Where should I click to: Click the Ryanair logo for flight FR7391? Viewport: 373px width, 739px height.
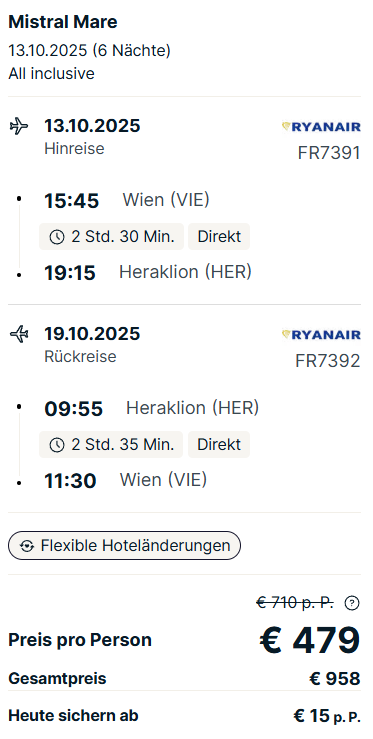321,126
